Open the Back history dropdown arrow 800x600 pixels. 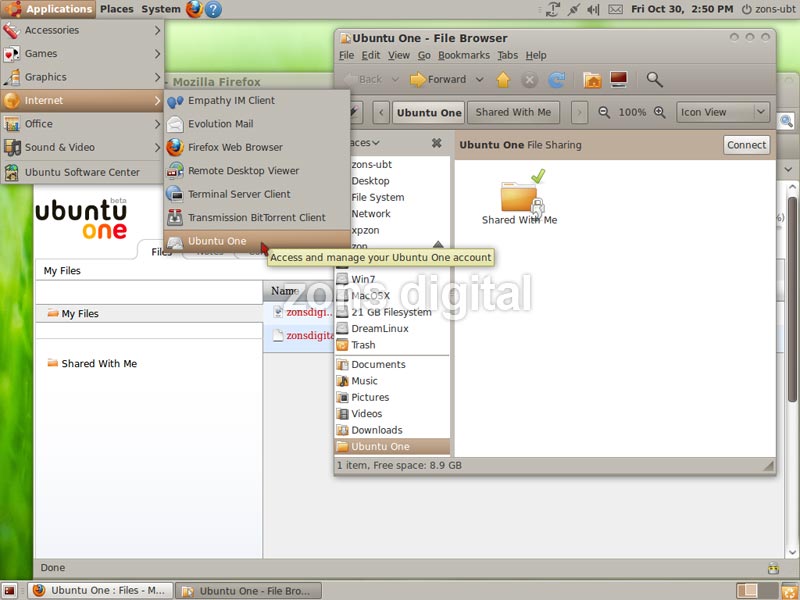coord(395,80)
